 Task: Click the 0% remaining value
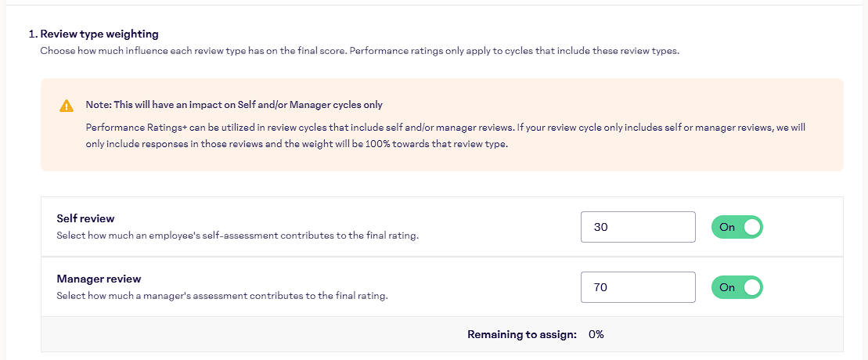click(596, 334)
